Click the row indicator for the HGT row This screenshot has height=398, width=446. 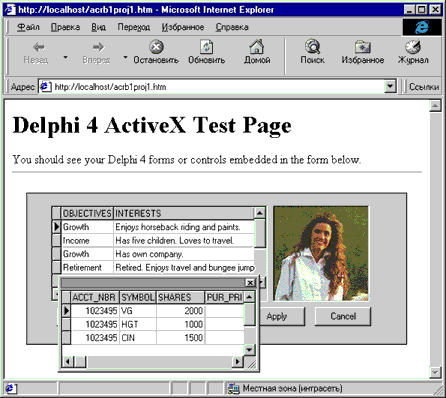66,324
